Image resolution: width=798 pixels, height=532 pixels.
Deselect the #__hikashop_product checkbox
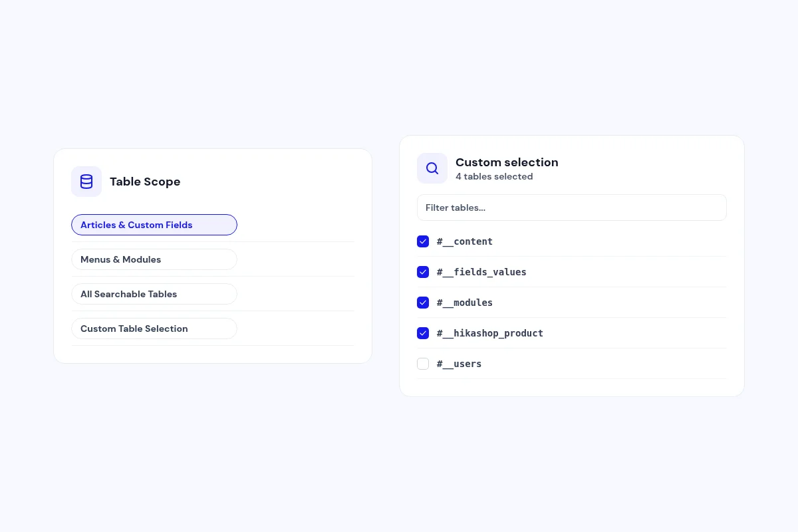423,333
